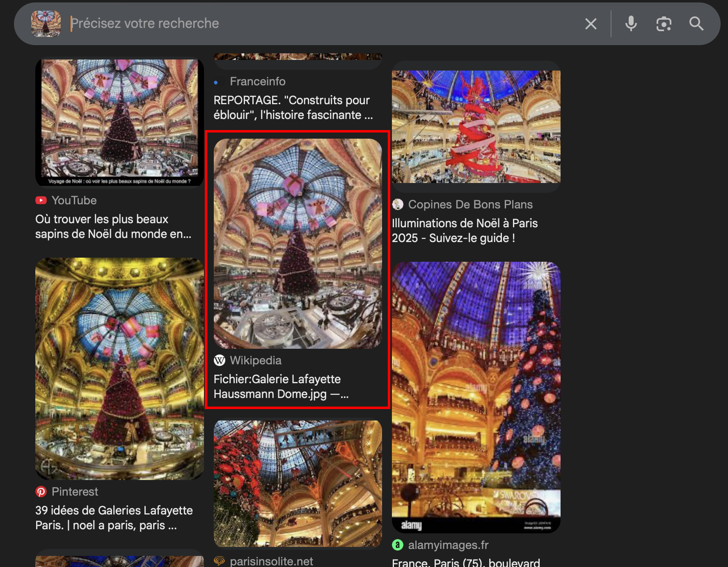Screen dimensions: 728x567
Task: Open the alamy blue dome tree image
Action: click(476, 397)
